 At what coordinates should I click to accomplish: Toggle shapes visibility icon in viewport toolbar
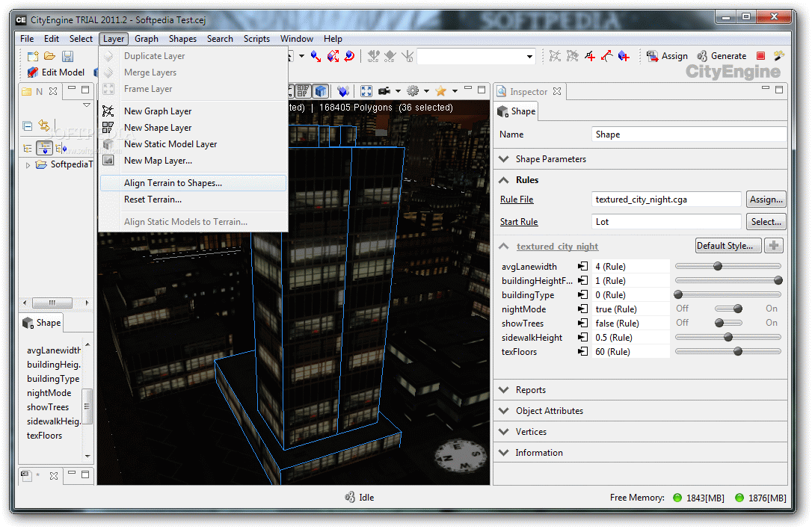point(304,92)
